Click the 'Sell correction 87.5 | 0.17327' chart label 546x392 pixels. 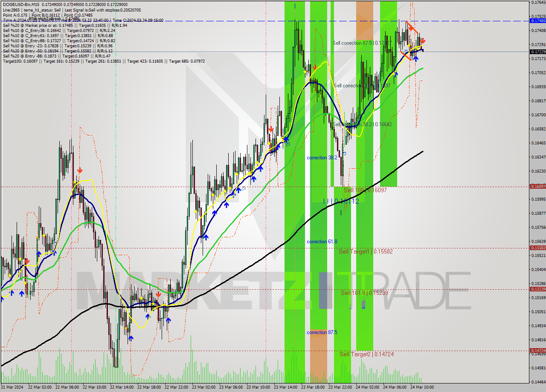pos(362,43)
